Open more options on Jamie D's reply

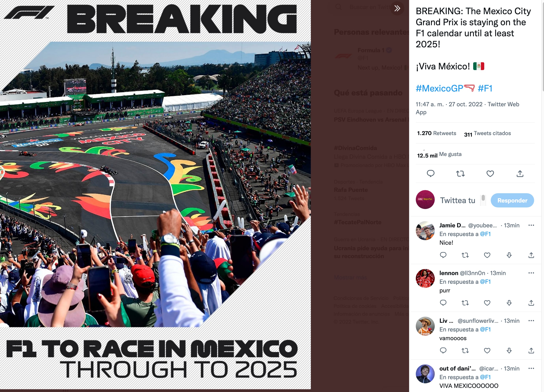(x=531, y=225)
